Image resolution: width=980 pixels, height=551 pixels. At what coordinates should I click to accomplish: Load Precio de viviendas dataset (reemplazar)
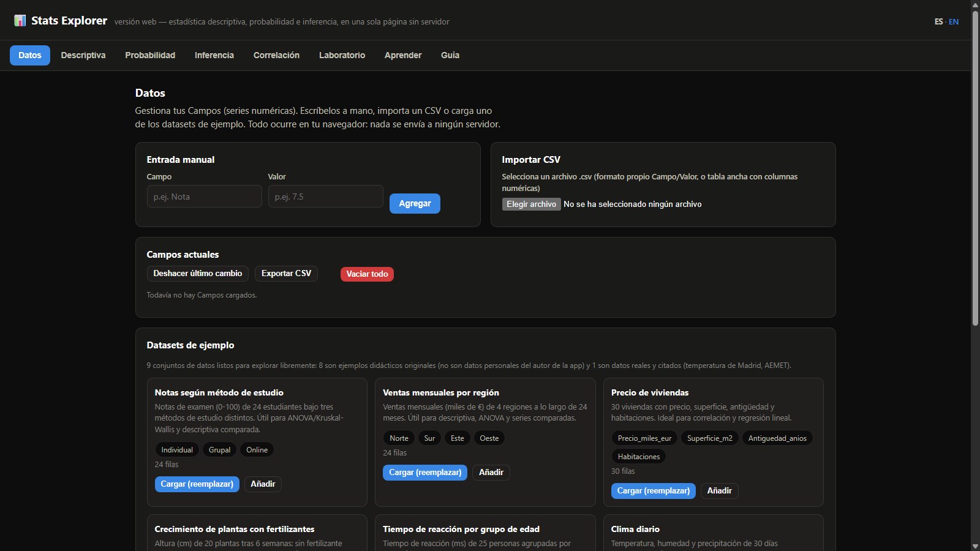653,491
